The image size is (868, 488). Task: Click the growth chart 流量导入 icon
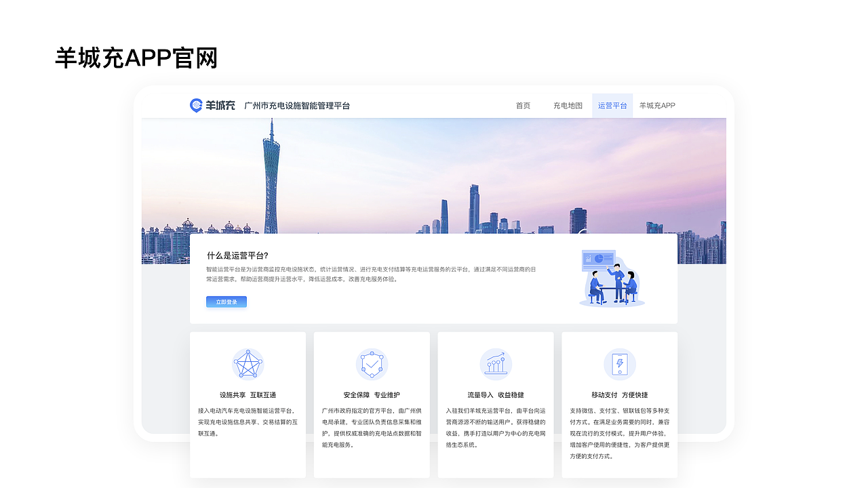496,365
